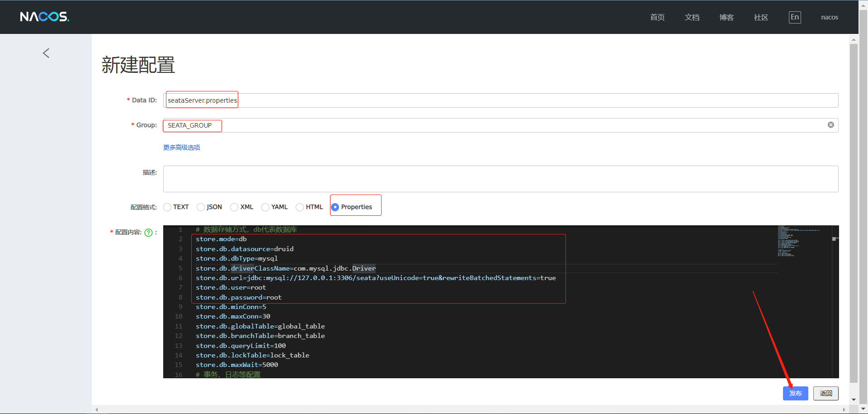Click the page vertical scrollbar
Viewport: 868px width, 414px height.
[x=854, y=213]
